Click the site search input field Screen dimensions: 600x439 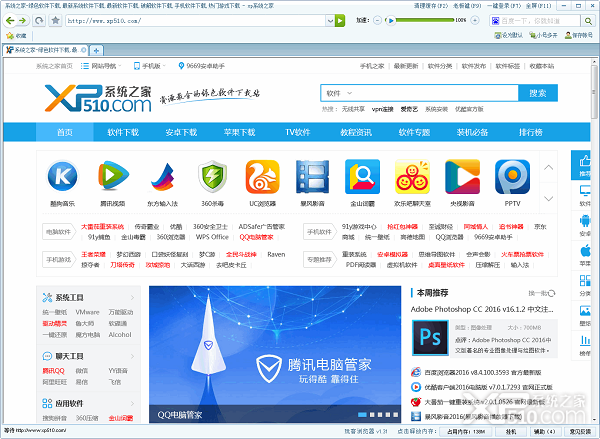436,93
